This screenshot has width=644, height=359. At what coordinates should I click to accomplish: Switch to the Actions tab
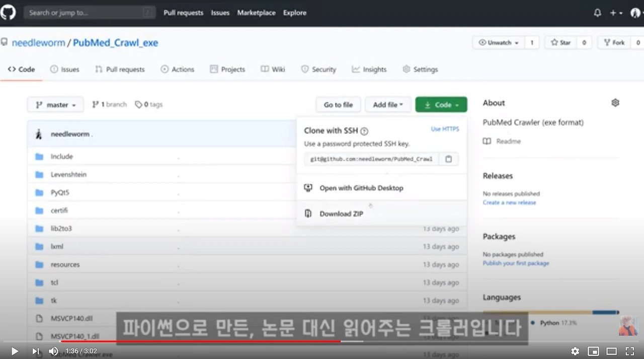(x=177, y=69)
